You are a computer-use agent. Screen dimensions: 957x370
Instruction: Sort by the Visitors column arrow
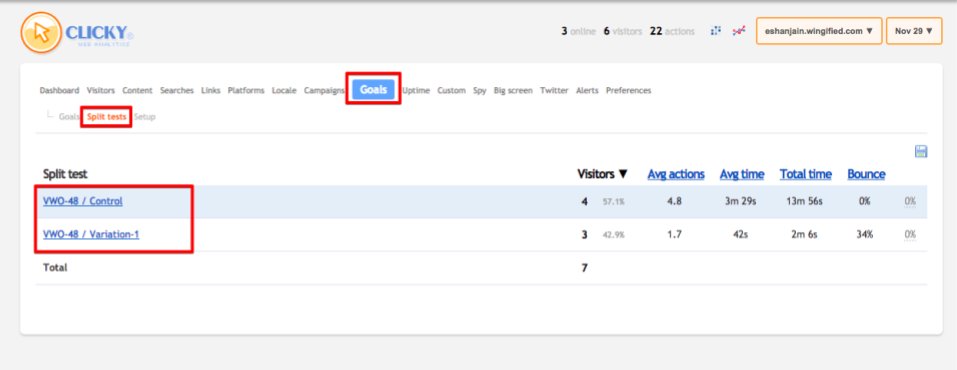click(x=623, y=174)
